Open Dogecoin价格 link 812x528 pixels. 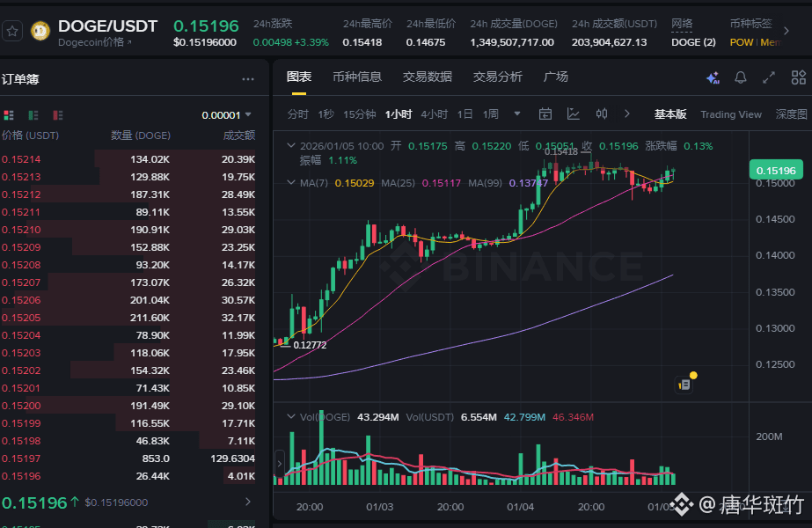[x=95, y=42]
